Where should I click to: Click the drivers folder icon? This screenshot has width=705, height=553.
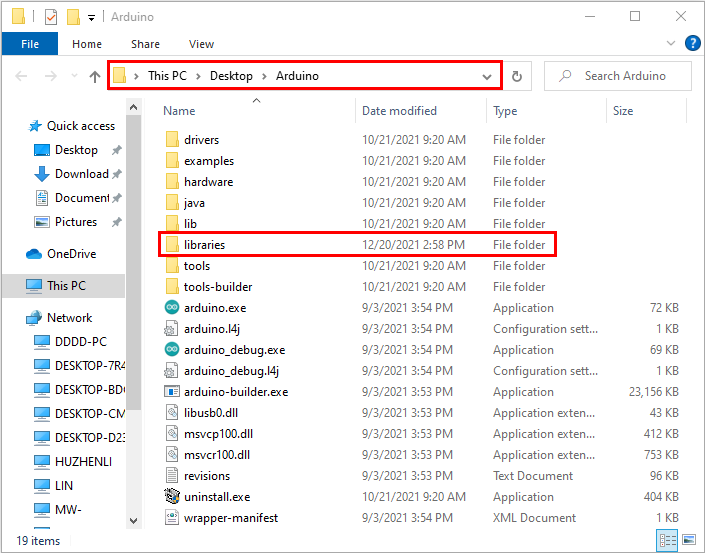point(172,139)
